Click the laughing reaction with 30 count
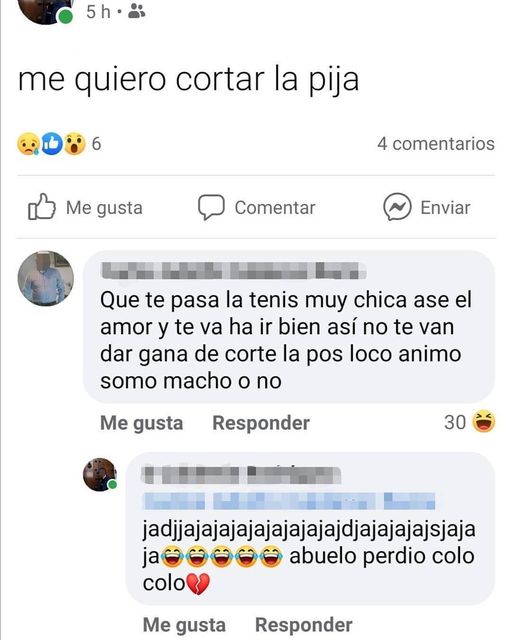This screenshot has width=512, height=640. click(484, 422)
